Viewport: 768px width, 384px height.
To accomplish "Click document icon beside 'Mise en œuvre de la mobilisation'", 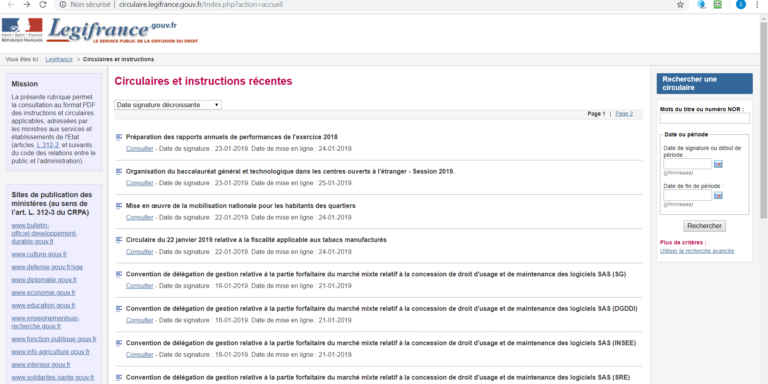I will (119, 206).
